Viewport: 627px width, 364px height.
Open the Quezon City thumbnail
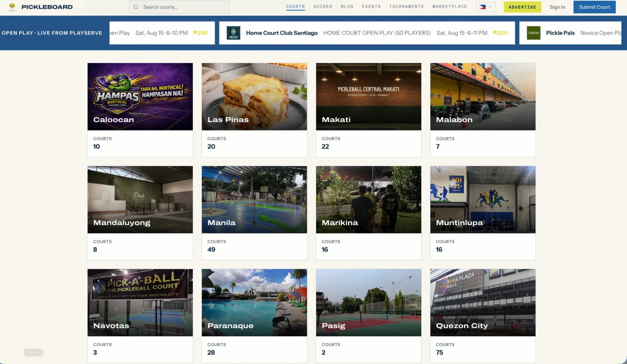[483, 302]
